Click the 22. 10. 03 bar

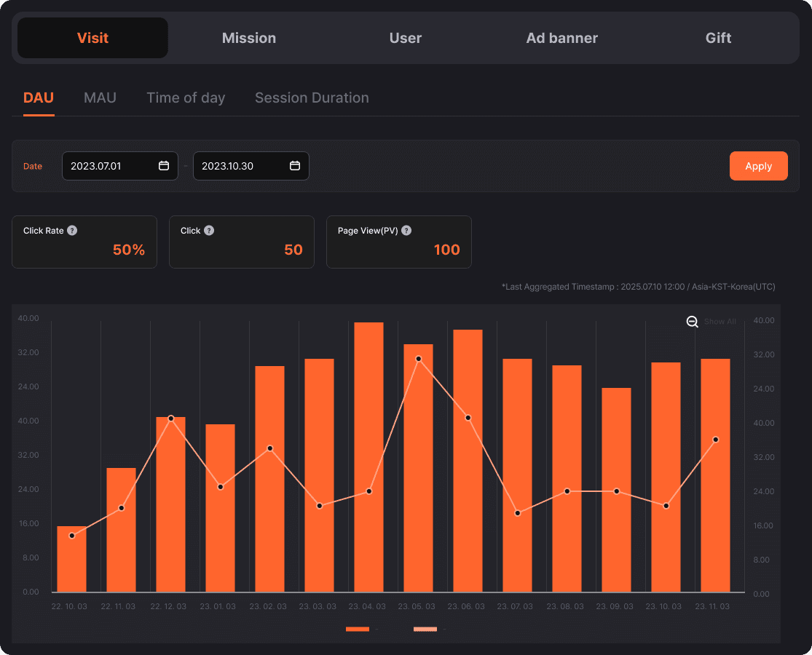[71, 559]
